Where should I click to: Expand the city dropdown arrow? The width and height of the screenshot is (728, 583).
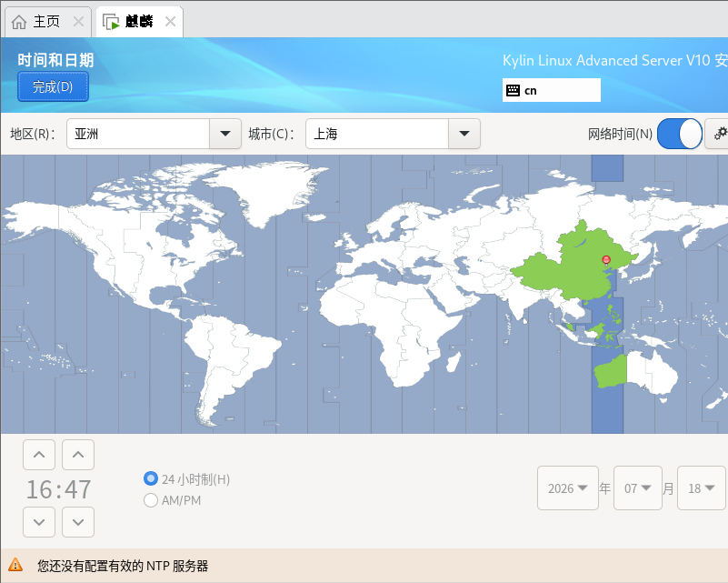coord(464,134)
